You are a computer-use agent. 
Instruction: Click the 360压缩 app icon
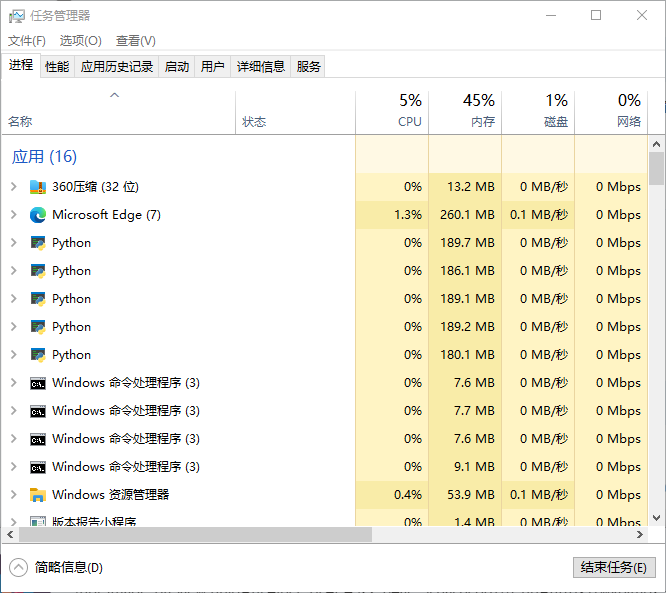point(38,187)
